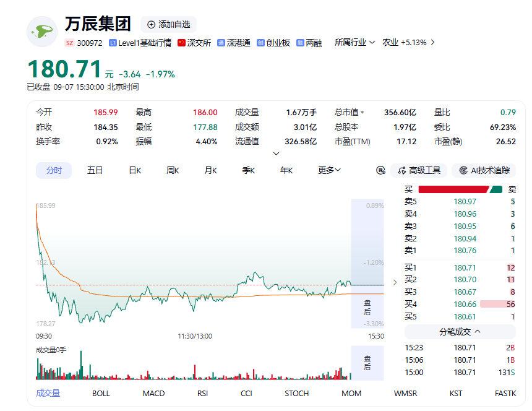Open the chart settings circular icon
Image resolution: width=532 pixels, height=411 pixels.
click(380, 170)
